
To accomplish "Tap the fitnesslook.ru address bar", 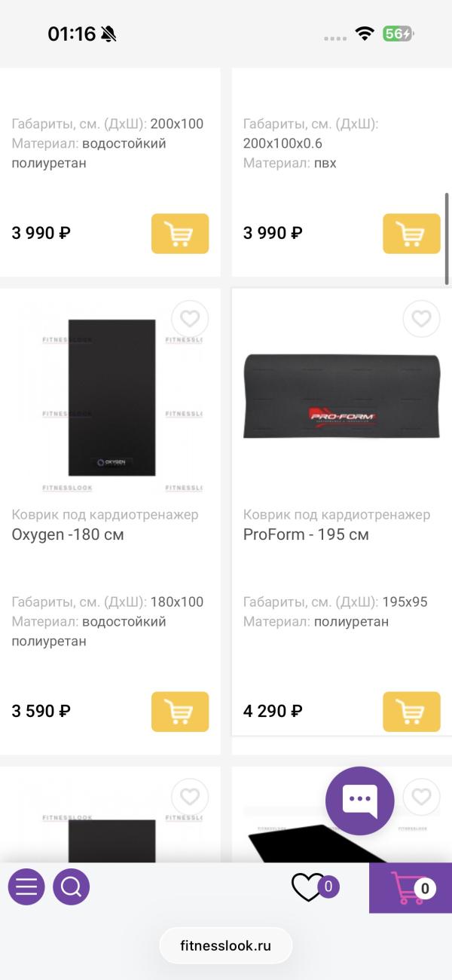I will (x=225, y=945).
